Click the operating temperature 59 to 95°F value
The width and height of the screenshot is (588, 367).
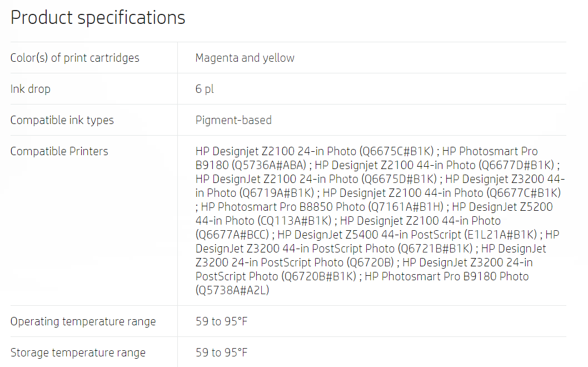click(x=221, y=321)
